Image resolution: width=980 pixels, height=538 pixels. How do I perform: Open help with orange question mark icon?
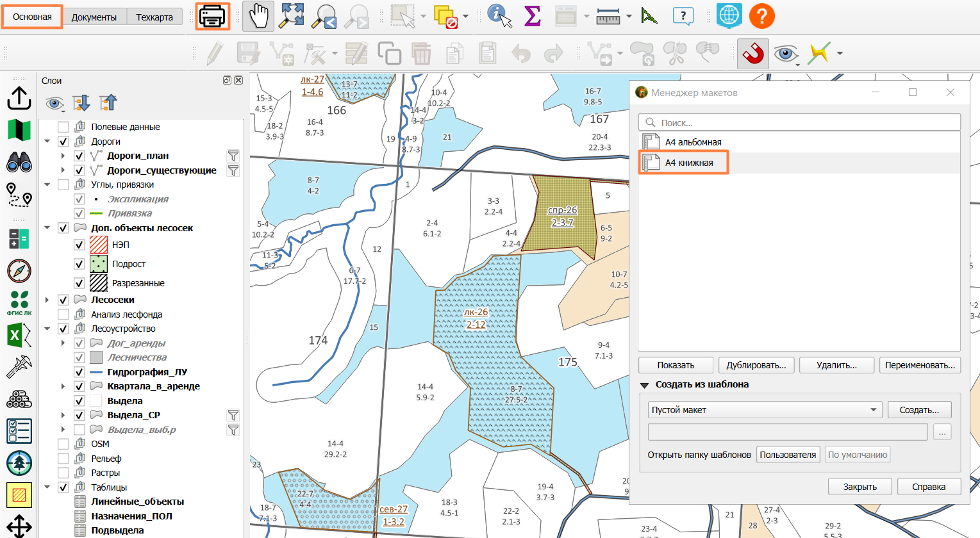(x=762, y=17)
